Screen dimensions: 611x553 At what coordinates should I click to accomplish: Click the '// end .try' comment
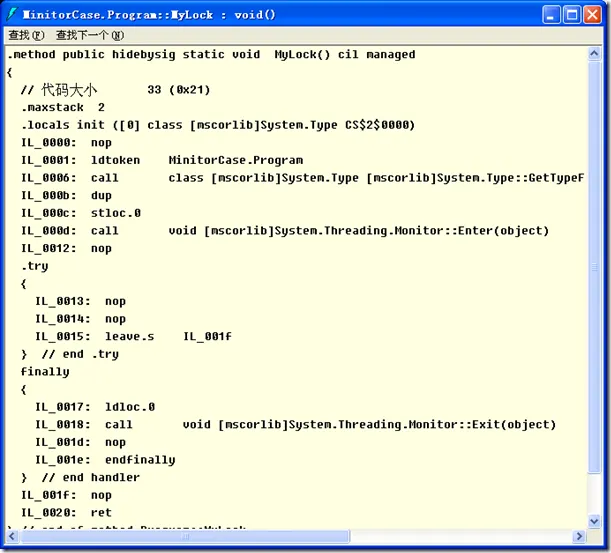80,354
